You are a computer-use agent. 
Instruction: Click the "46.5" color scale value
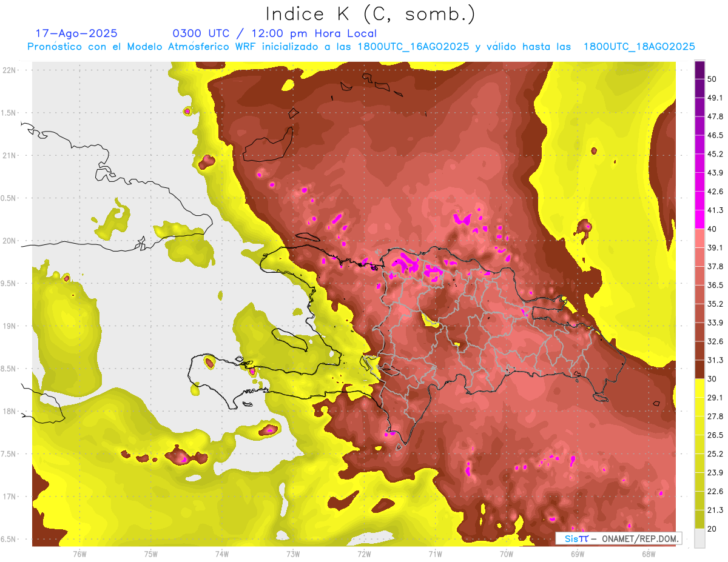tap(715, 135)
